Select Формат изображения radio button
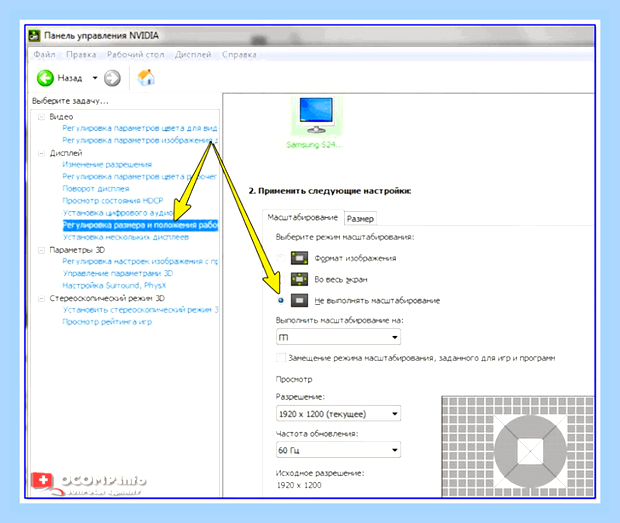The height and width of the screenshot is (523, 620). coord(281,258)
